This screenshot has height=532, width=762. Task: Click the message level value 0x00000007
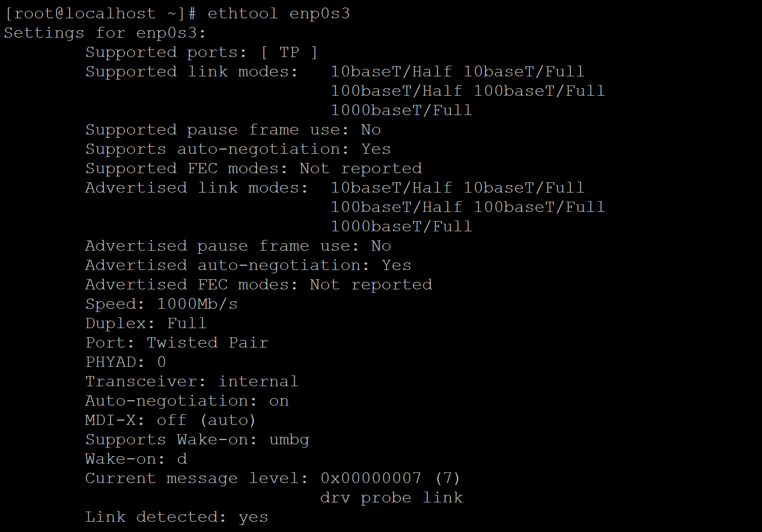371,478
